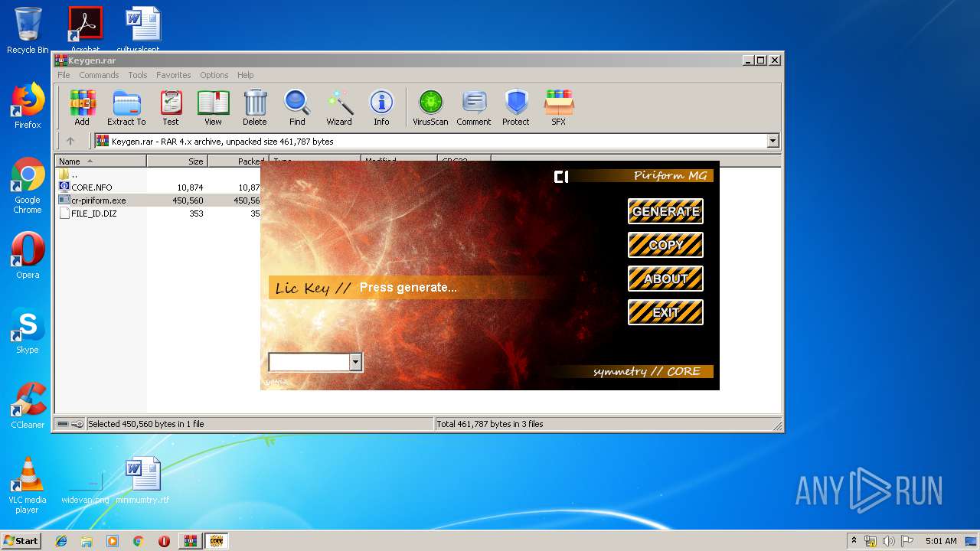Sort by the Name column header
This screenshot has width=980, height=551.
pos(100,161)
